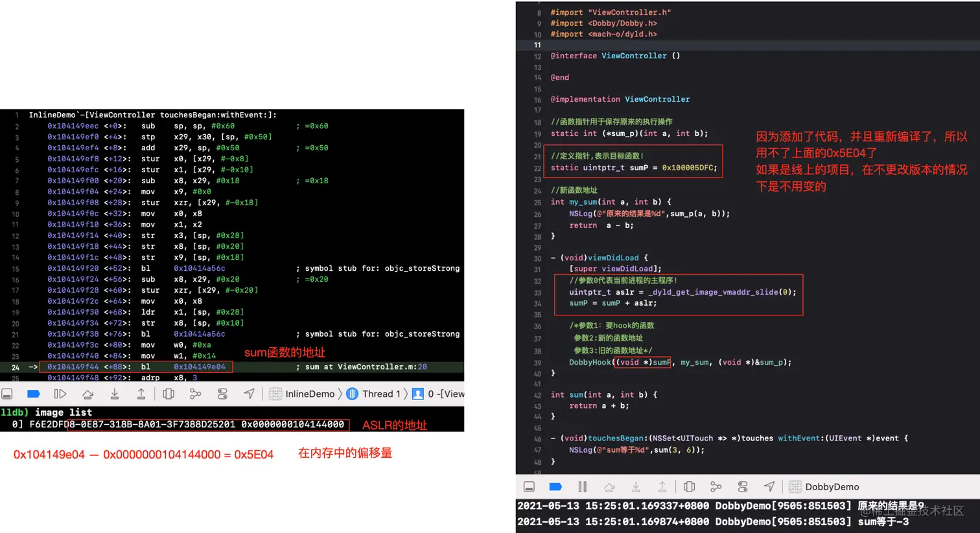
Task: Click the Thread 1 thread icon
Action: pyautogui.click(x=352, y=394)
